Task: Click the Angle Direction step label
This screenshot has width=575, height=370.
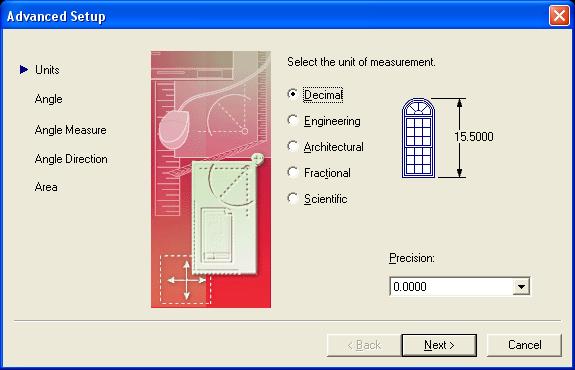Action: [x=71, y=159]
